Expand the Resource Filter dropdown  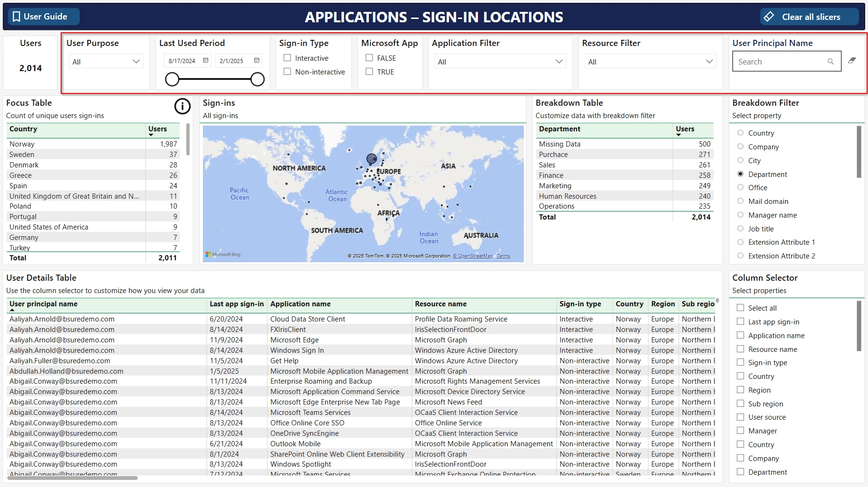point(709,62)
